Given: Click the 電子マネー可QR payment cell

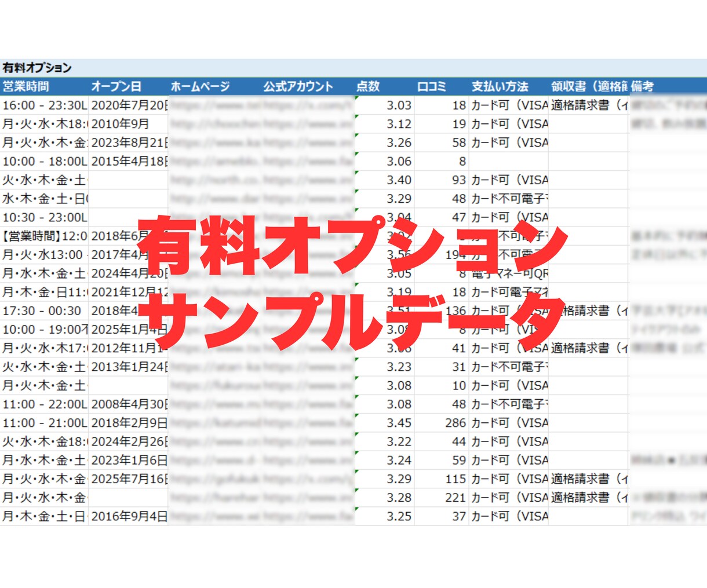Looking at the screenshot, I should [509, 273].
